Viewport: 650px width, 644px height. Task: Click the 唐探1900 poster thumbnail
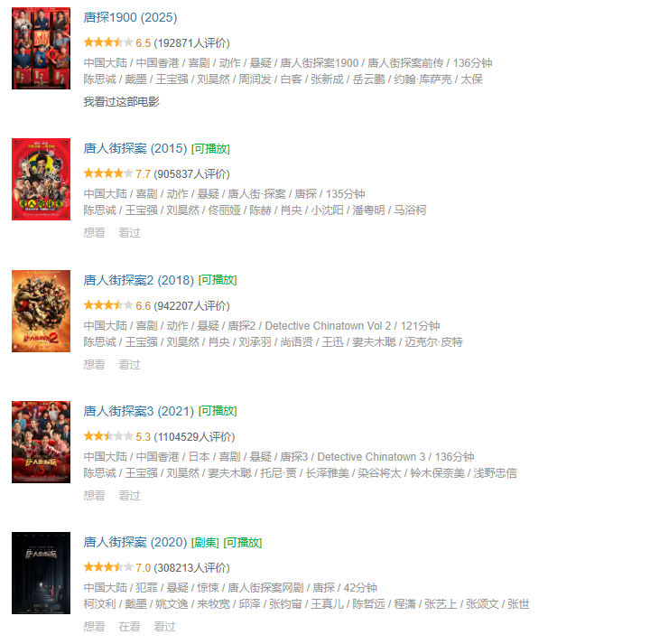(41, 48)
